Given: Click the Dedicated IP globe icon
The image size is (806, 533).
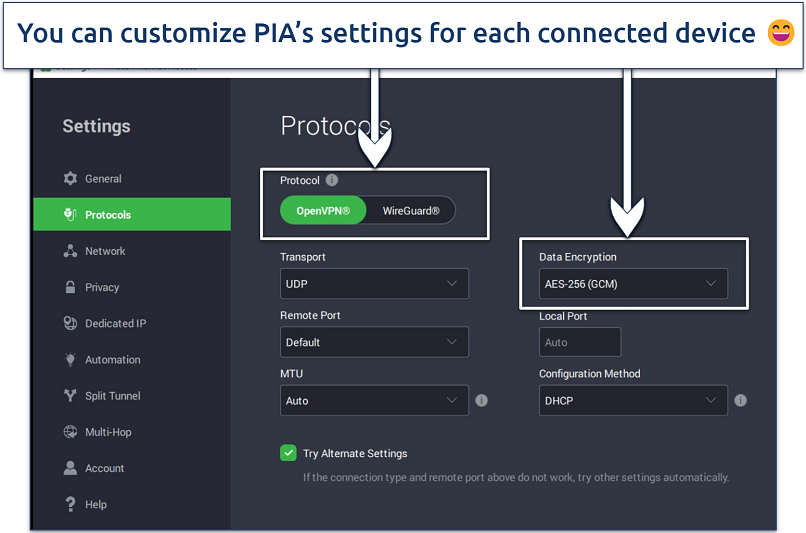Looking at the screenshot, I should coord(70,324).
